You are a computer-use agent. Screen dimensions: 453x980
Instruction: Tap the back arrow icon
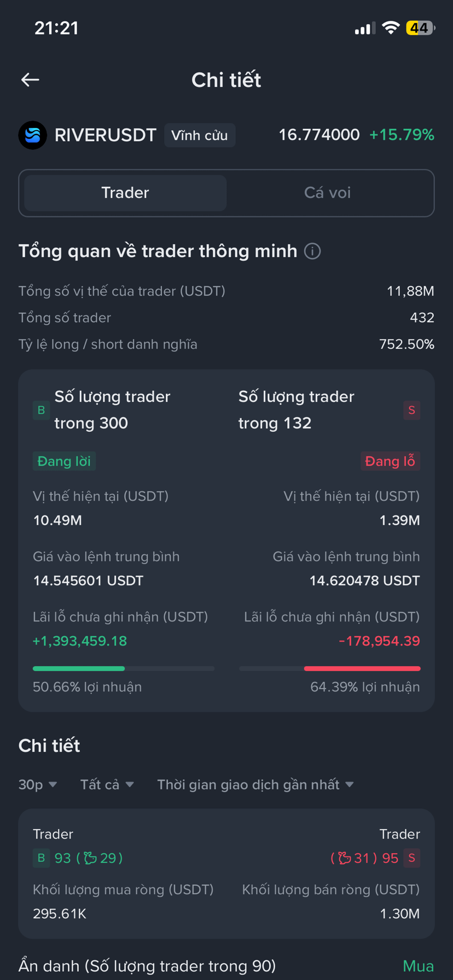(30, 80)
